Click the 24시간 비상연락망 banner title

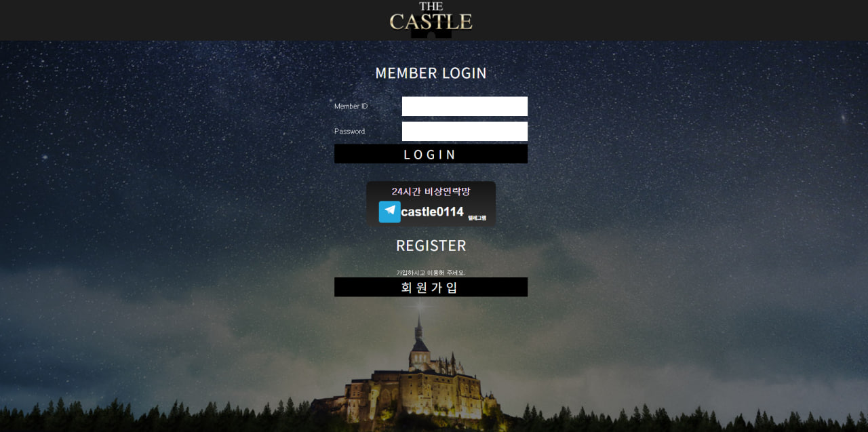tap(431, 191)
